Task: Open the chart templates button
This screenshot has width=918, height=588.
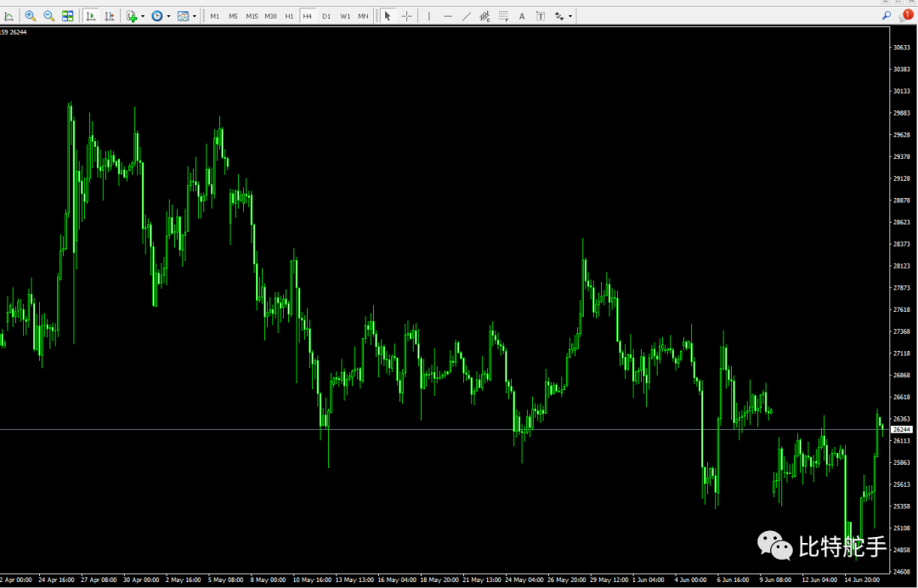Action: tap(184, 16)
